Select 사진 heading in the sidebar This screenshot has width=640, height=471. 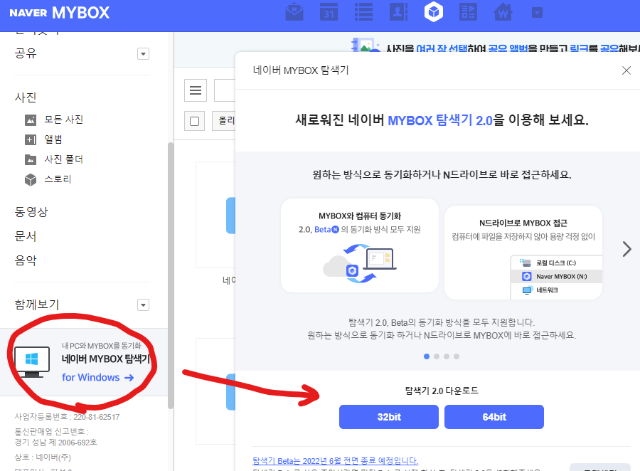25,97
